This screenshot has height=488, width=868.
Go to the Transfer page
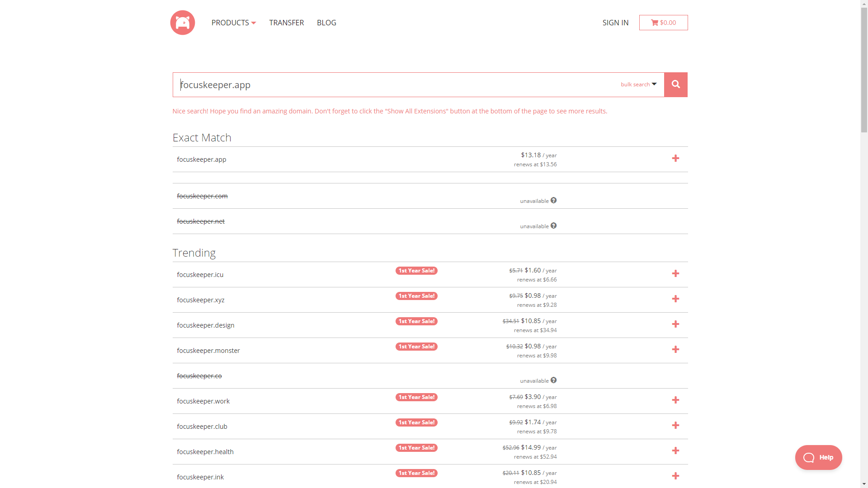[x=286, y=23]
